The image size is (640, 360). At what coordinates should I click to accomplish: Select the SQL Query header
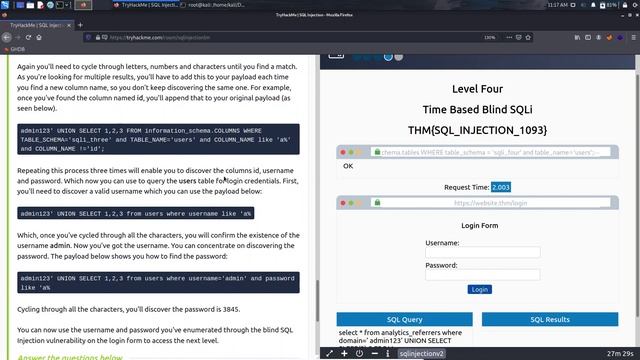click(x=404, y=320)
